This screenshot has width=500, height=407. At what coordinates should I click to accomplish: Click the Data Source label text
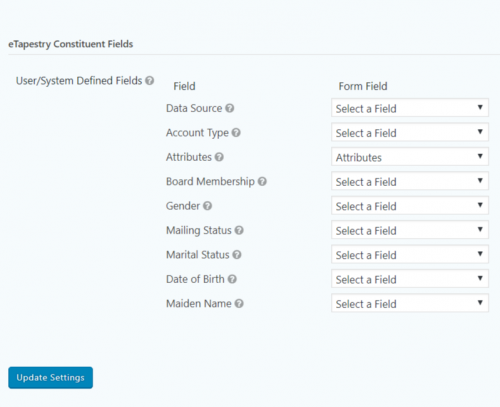click(194, 108)
